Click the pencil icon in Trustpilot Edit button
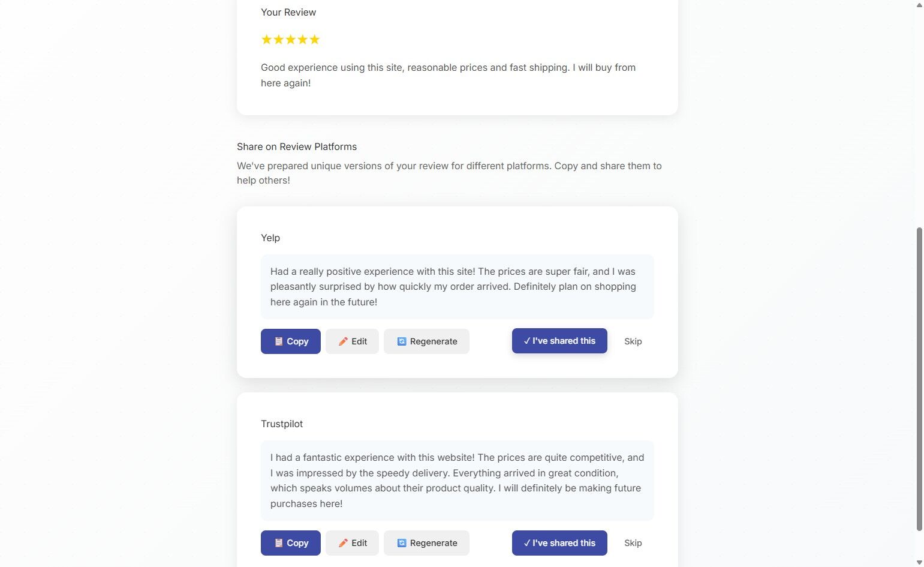 (343, 543)
